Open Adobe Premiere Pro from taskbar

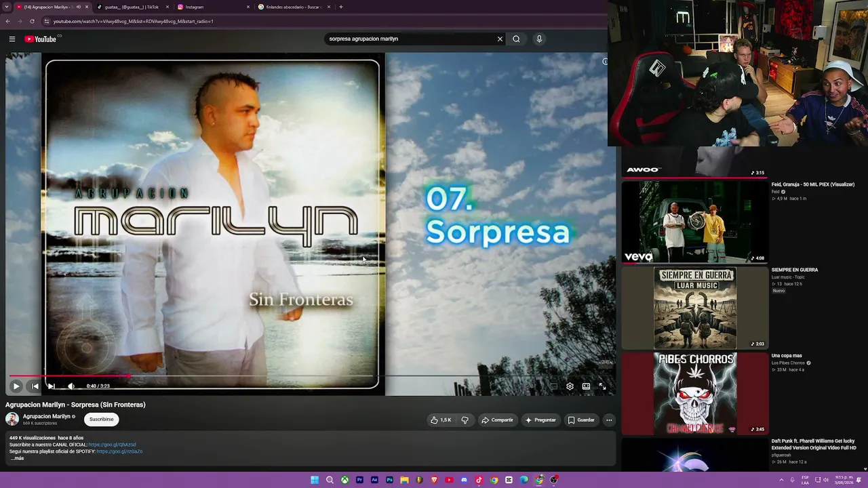point(359,480)
